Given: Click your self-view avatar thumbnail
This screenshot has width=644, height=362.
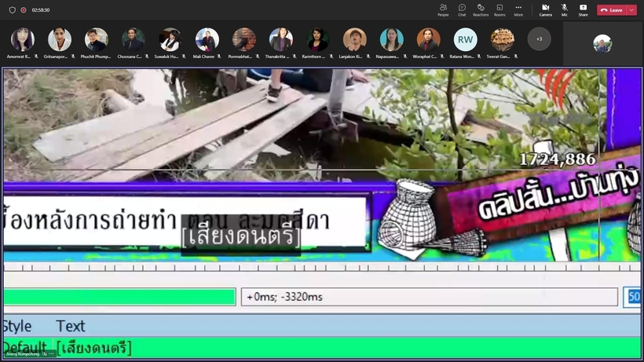Looking at the screenshot, I should click(x=602, y=43).
